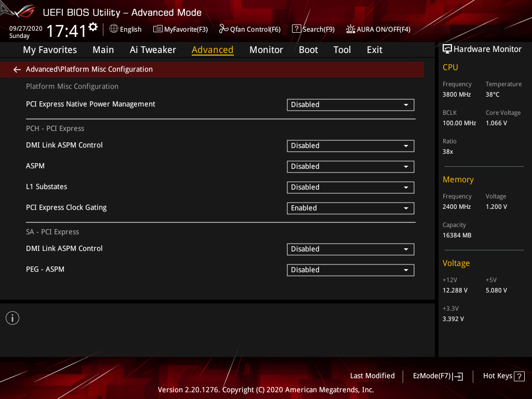The height and width of the screenshot is (399, 532).
Task: Click the 17:41 clock time
Action: pyautogui.click(x=66, y=31)
